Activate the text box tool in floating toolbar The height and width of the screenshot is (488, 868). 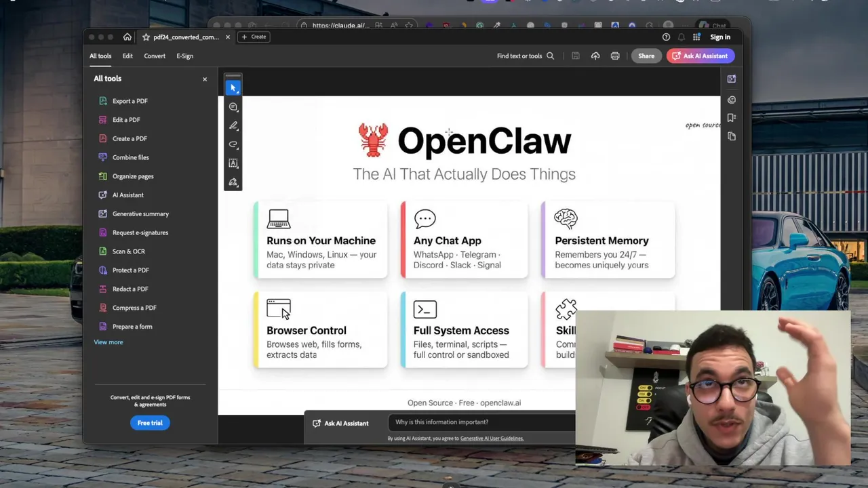tap(233, 163)
